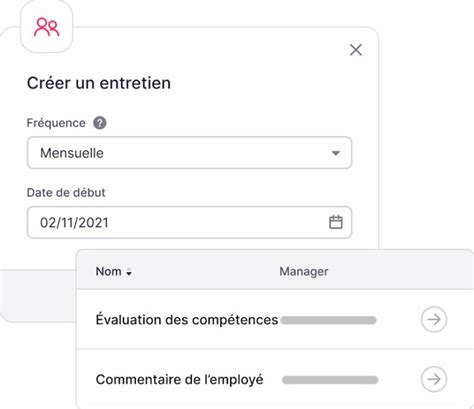
Task: Close the Créer un entretien dialog
Action: tap(356, 50)
